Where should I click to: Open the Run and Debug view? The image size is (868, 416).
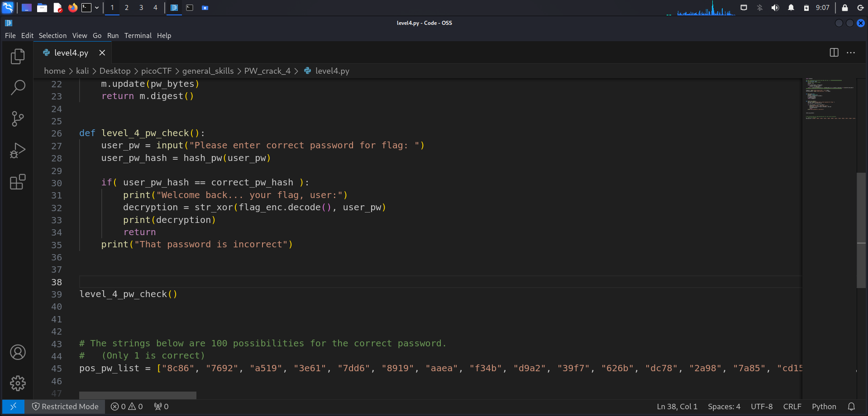point(18,151)
